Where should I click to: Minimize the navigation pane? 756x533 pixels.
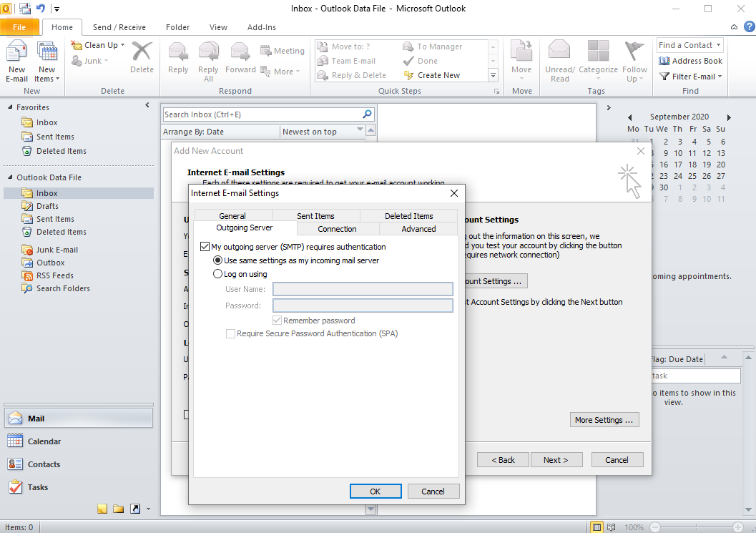pyautogui.click(x=147, y=105)
